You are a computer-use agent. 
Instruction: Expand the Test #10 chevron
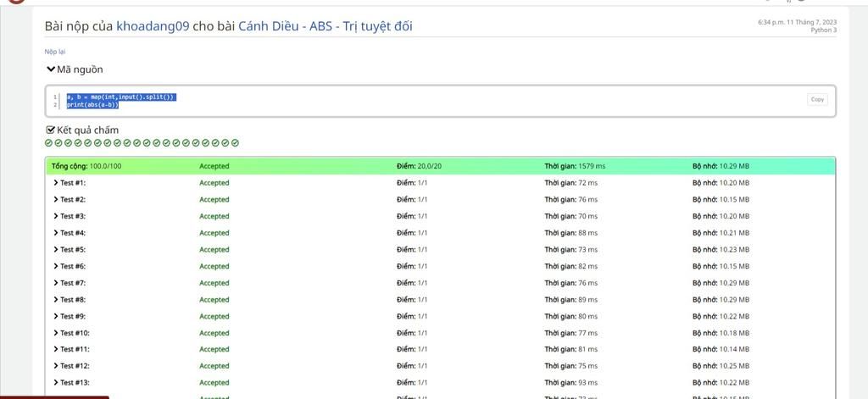point(56,333)
